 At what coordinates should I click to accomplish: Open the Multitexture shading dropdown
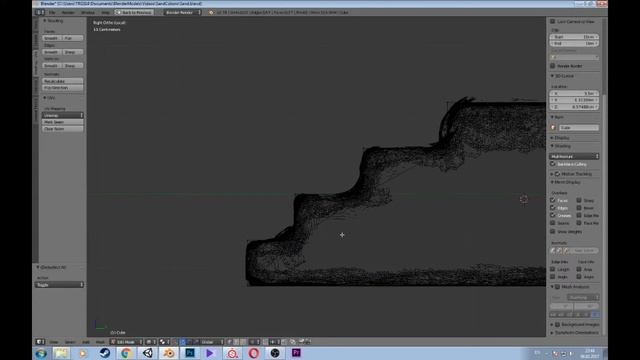(574, 156)
